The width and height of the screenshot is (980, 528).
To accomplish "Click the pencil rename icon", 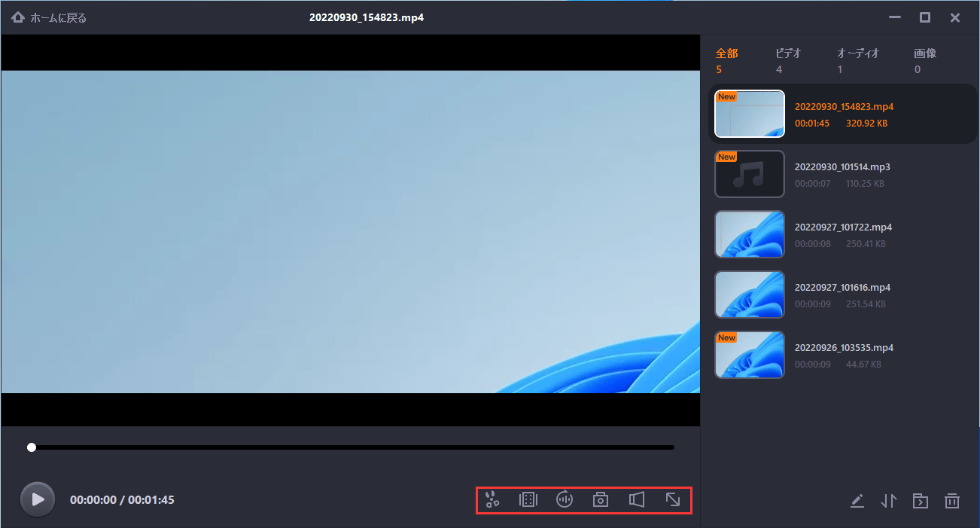I will (857, 500).
